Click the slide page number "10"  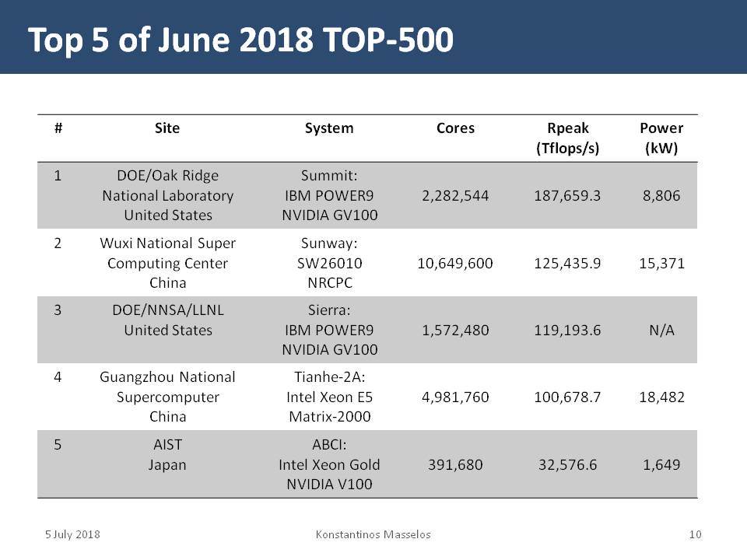point(695,535)
